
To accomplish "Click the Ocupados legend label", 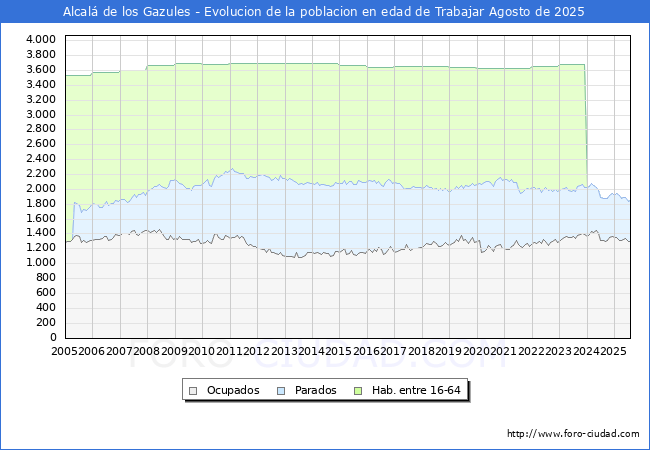I will (x=233, y=390).
